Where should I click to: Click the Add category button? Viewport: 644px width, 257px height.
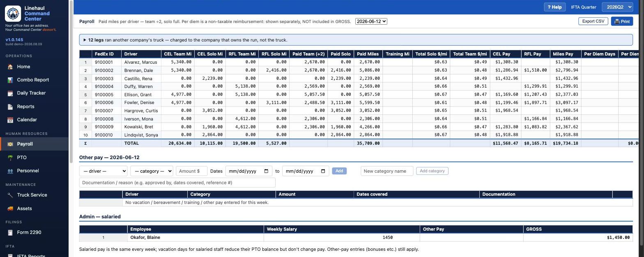coord(432,171)
